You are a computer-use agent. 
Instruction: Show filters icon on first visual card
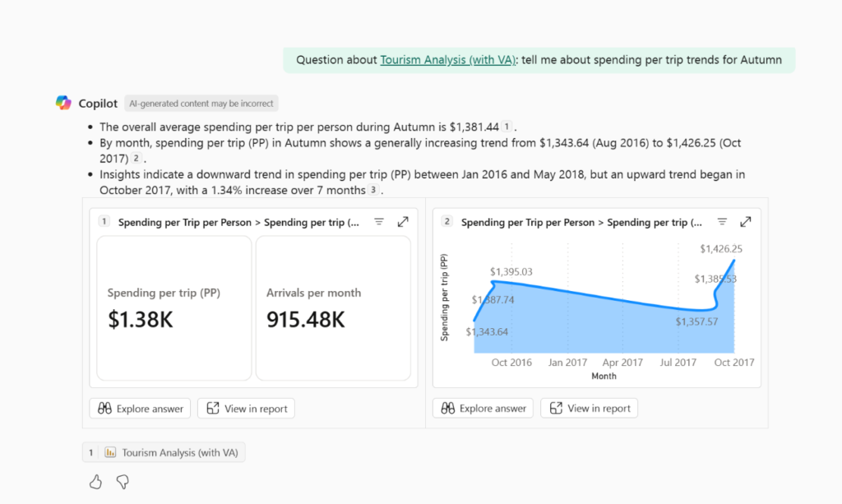(x=379, y=222)
